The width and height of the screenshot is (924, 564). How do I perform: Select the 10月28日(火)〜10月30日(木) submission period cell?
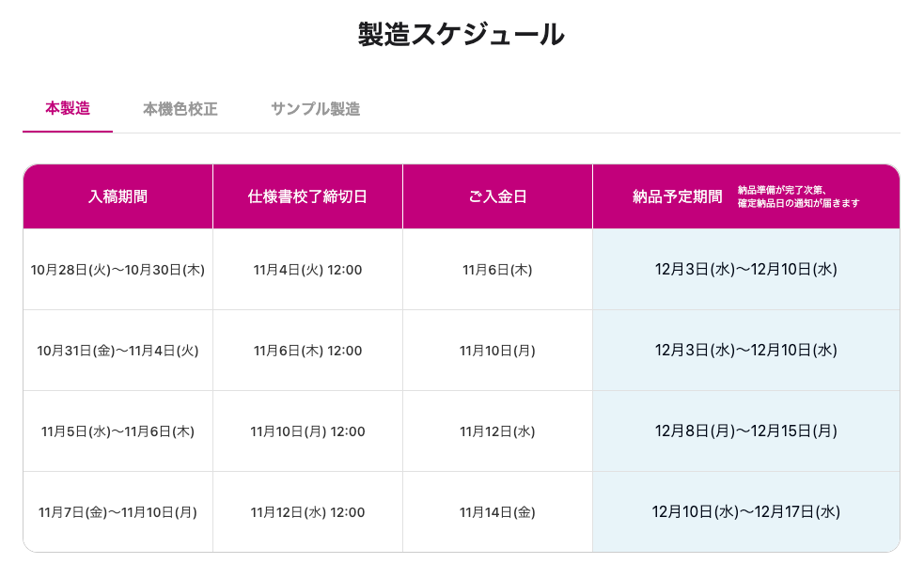click(117, 270)
